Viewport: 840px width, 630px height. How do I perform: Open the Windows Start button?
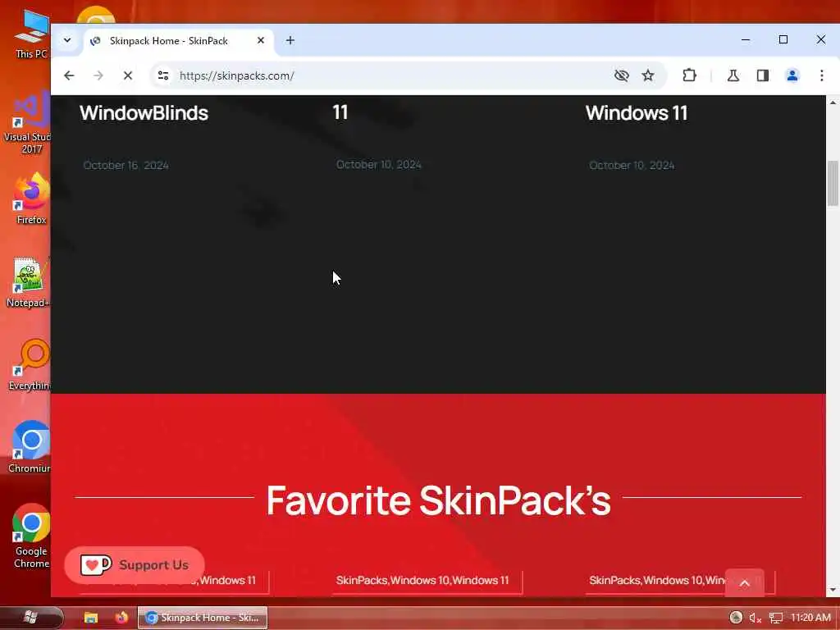(30, 617)
